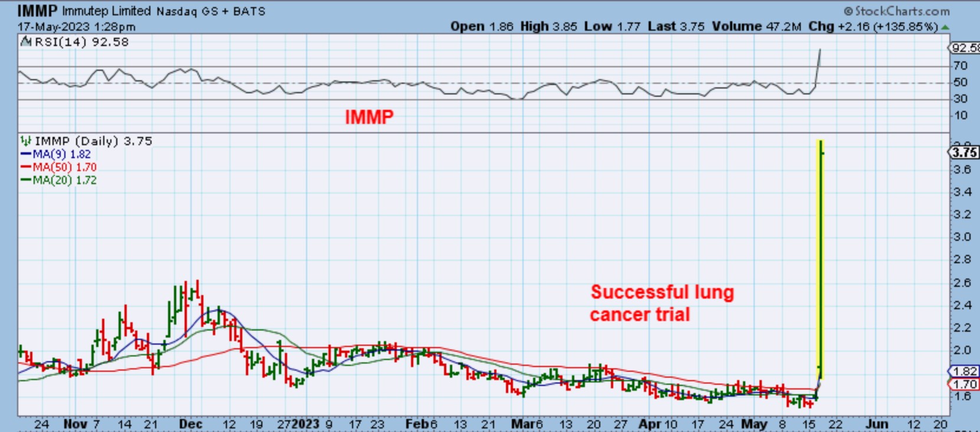Click the Nasdaq GS + BATS exchange label
This screenshot has height=432, width=980.
click(x=211, y=11)
